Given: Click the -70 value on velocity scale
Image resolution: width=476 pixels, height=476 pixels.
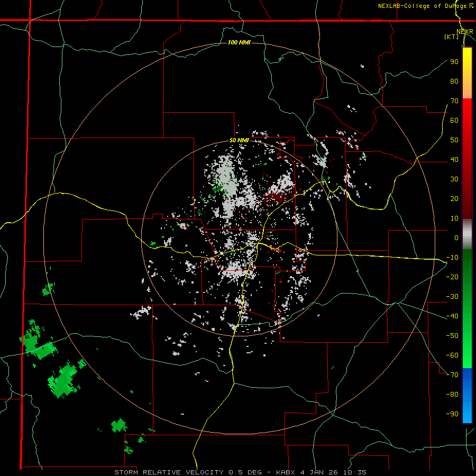Looking at the screenshot, I should (x=452, y=374).
